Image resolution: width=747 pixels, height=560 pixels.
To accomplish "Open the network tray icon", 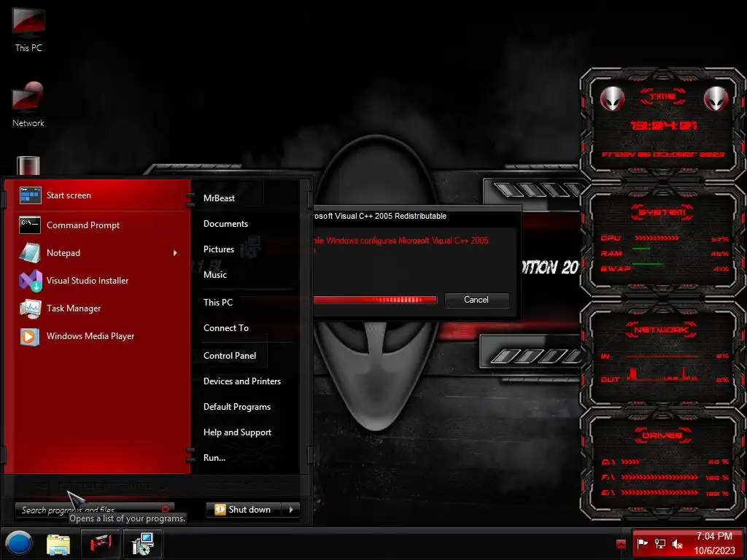I will 659,543.
